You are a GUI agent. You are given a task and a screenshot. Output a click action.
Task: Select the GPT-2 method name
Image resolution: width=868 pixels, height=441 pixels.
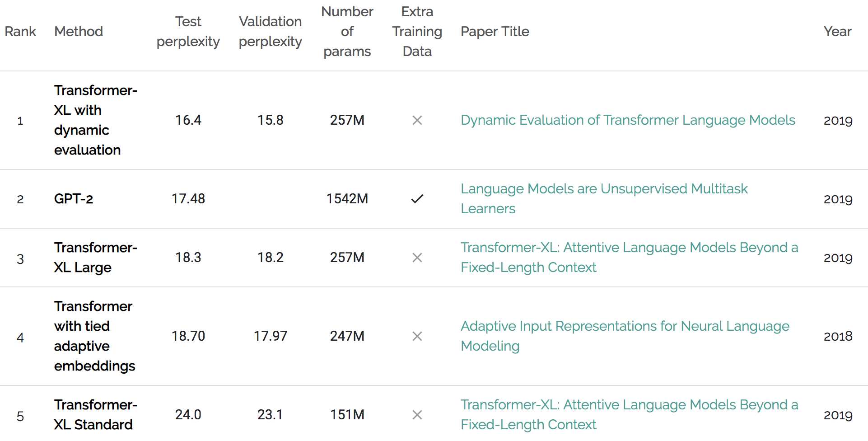74,199
